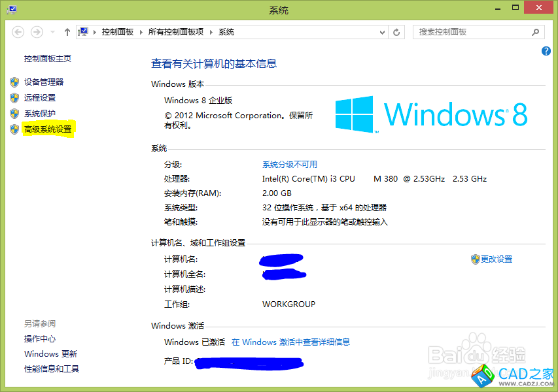Expand the chevron after 控制面板 breadcrumb
Image resolution: width=558 pixels, height=392 pixels.
point(141,32)
